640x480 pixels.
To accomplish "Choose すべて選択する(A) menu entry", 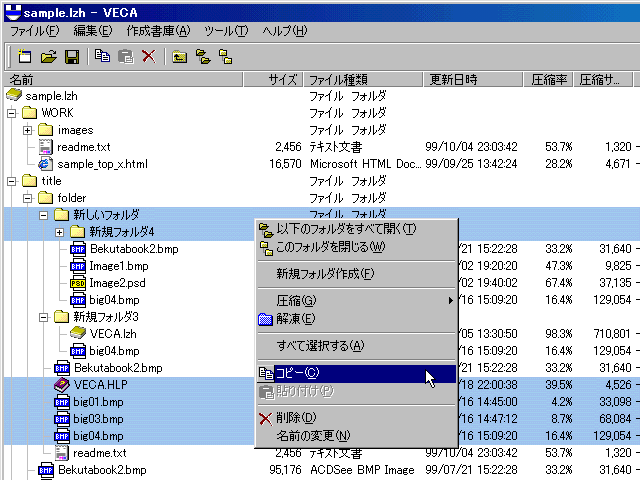I will 356,346.
